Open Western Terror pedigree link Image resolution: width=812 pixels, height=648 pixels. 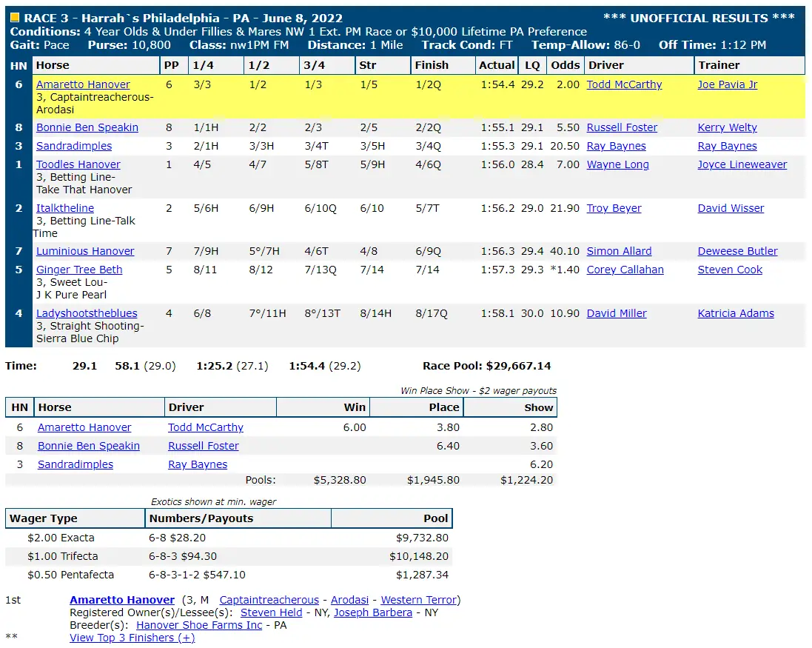419,600
